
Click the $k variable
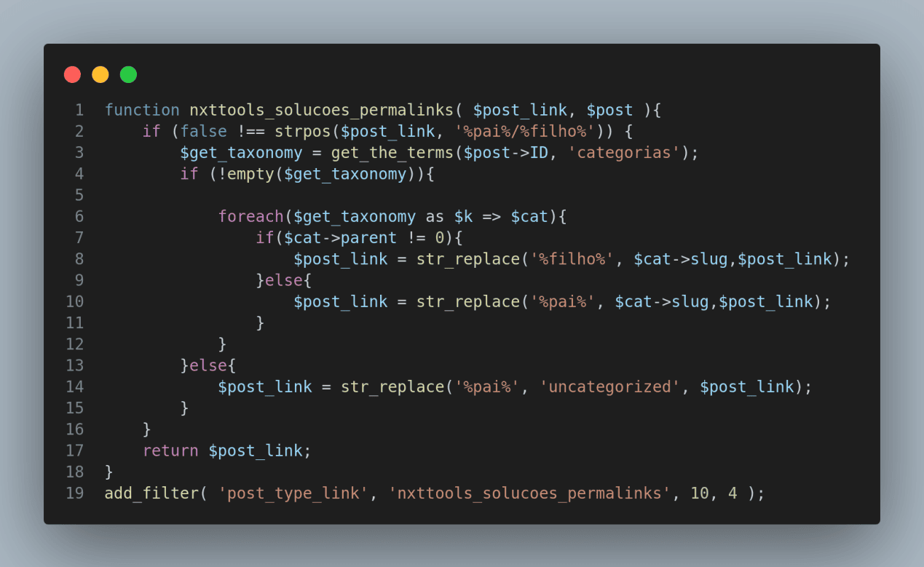(x=464, y=216)
